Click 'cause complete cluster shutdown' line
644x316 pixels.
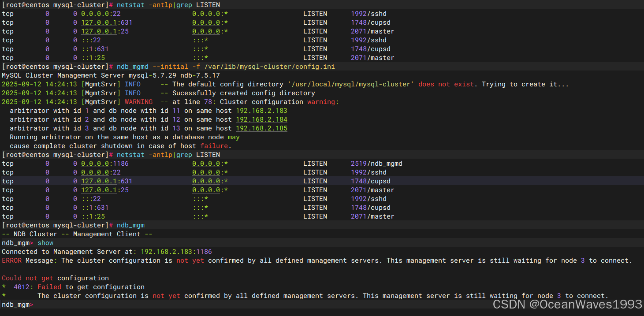pyautogui.click(x=121, y=146)
